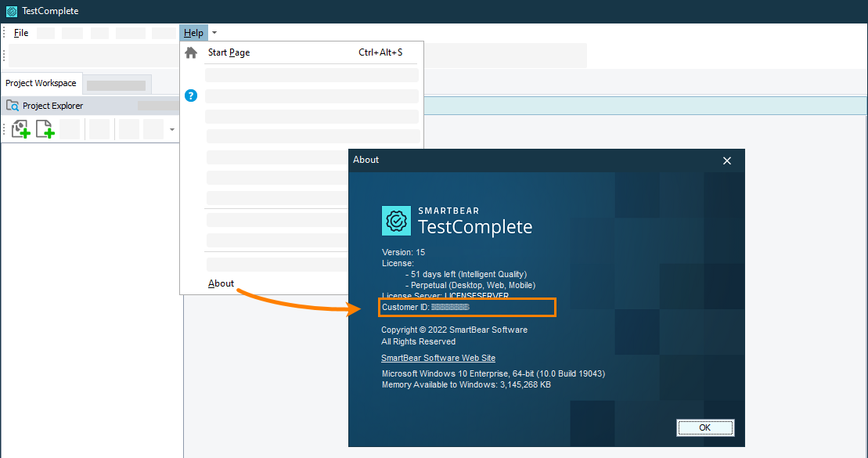The width and height of the screenshot is (868, 458).
Task: Open the SmartBear Software Web Site link
Action: click(x=438, y=358)
